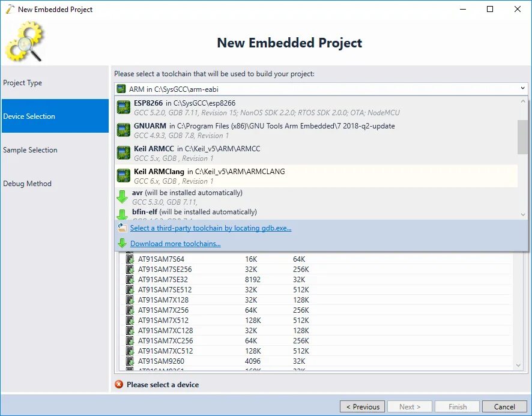532x416 pixels.
Task: Click the toolchain list scroll-down arrow
Action: pos(523,214)
